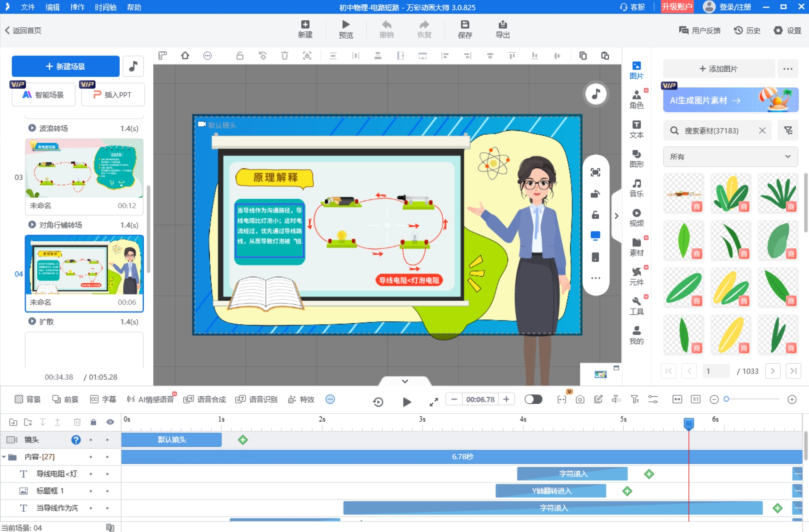Image resolution: width=809 pixels, height=532 pixels.
Task: Click the 新建场景 button
Action: [66, 66]
